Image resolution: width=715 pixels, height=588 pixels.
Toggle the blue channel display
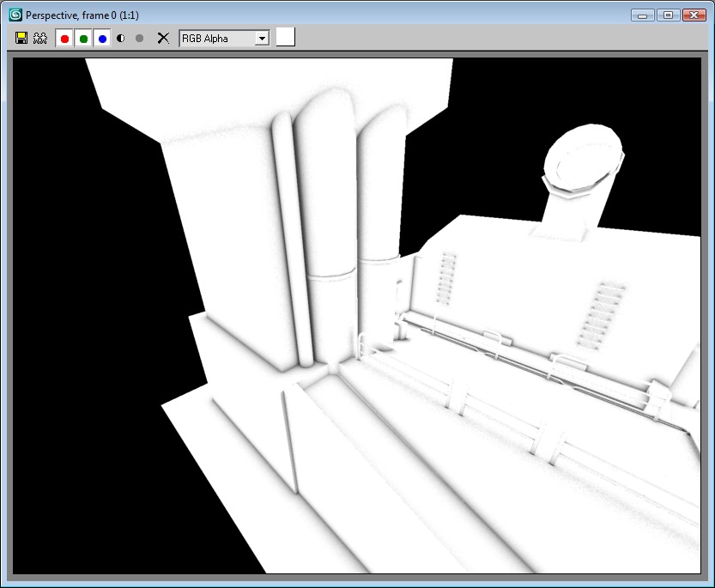click(x=102, y=39)
